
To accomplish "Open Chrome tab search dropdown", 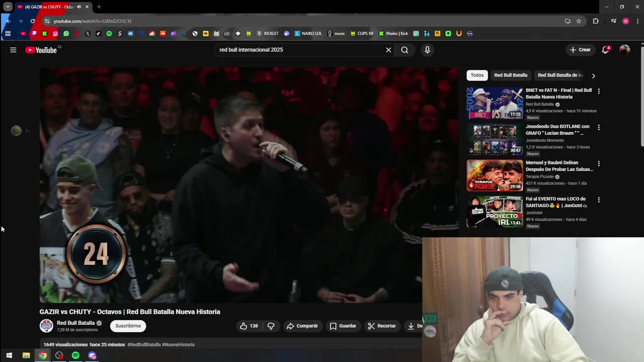I will click(x=8, y=7).
